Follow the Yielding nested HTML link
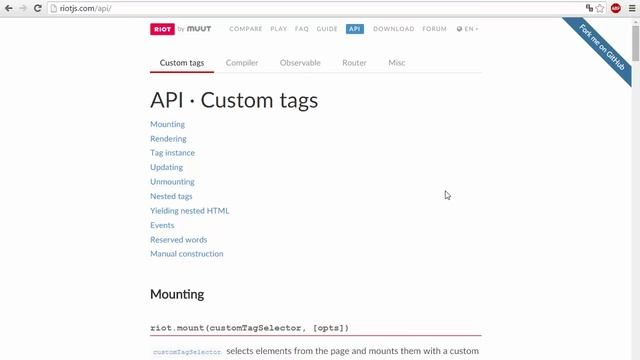Screen dimensions: 640x360 [189, 211]
